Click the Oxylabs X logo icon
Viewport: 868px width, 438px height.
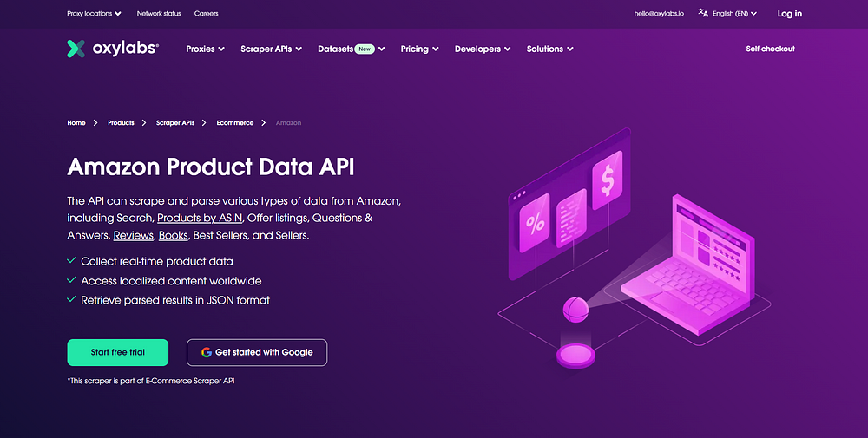point(76,49)
